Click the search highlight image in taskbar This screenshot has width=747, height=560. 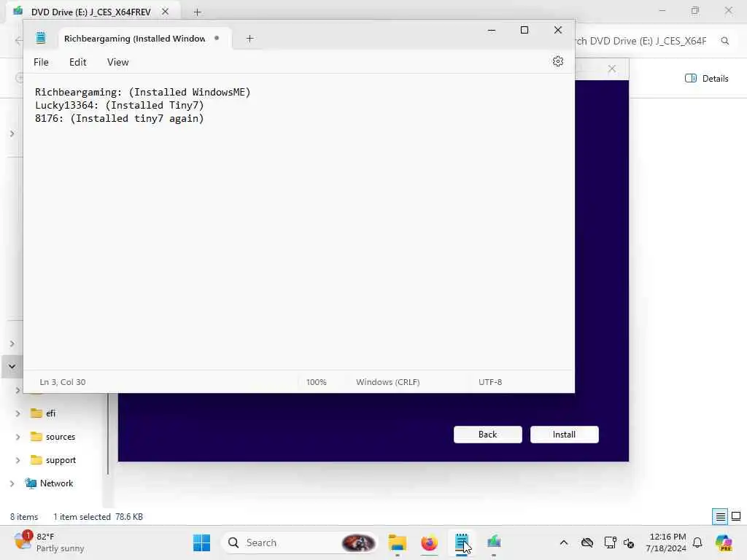click(x=358, y=542)
